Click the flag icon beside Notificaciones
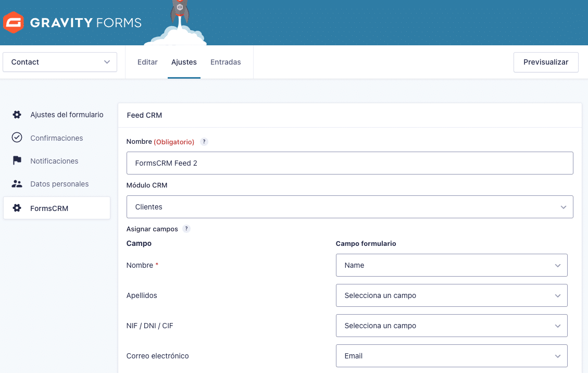588x373 pixels. click(x=17, y=160)
